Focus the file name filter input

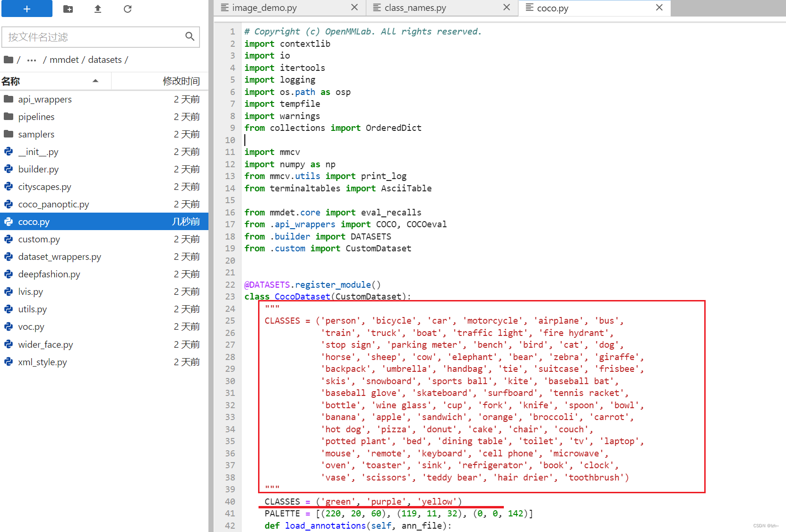(101, 37)
